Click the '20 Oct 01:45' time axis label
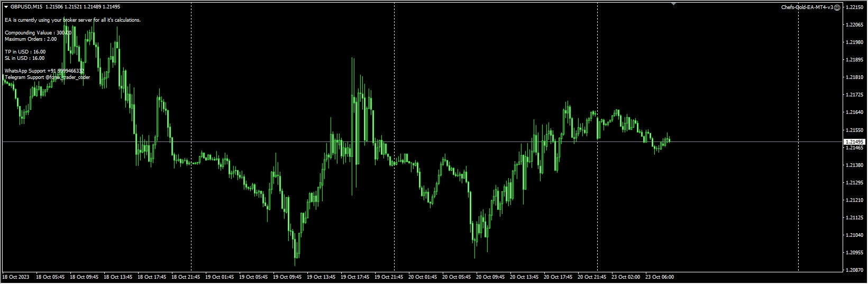Image resolution: width=868 pixels, height=284 pixels. tap(423, 277)
